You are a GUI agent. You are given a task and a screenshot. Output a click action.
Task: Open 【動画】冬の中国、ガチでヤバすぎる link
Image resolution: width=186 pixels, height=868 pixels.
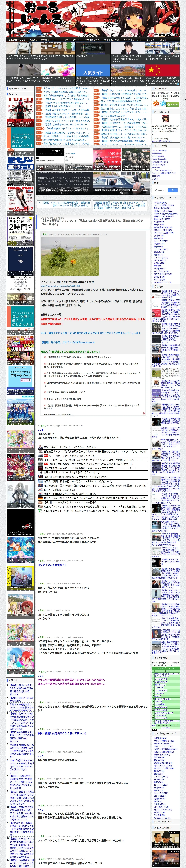[68, 342]
